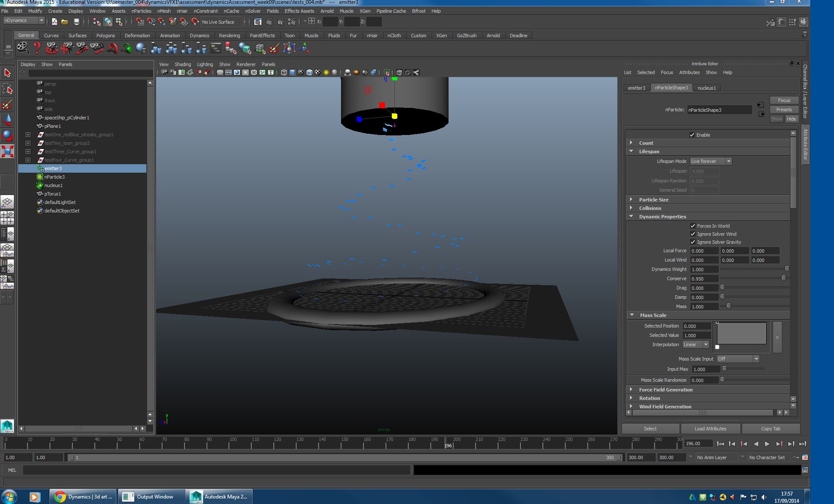Viewport: 834px width, 504px height.
Task: Select nParticle3 in the outliner
Action: (55, 177)
